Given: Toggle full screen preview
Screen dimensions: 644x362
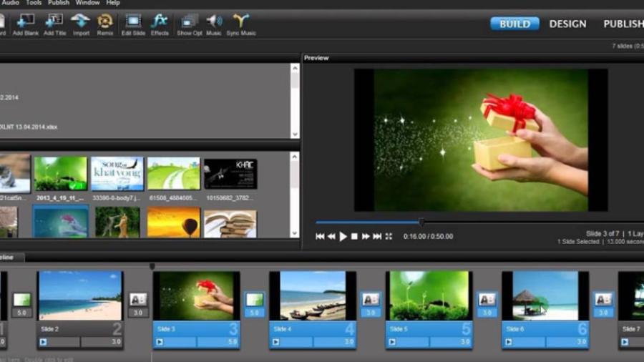Looking at the screenshot, I should point(389,236).
